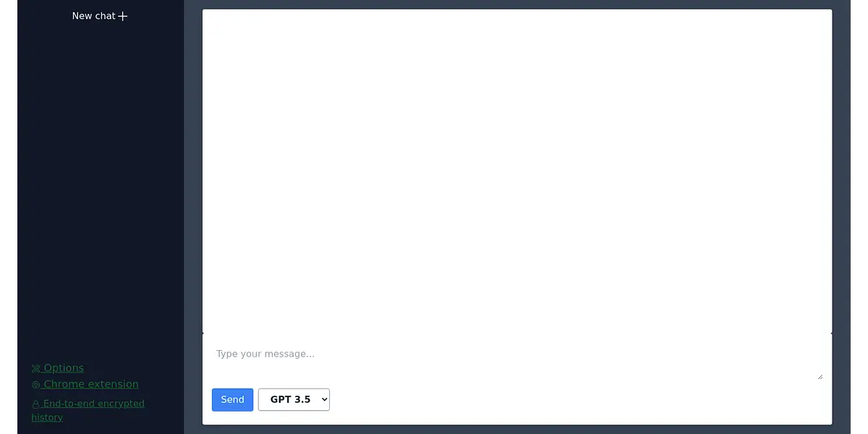Click blank space right of model selector
The width and height of the screenshot is (868, 434).
[x=579, y=399]
